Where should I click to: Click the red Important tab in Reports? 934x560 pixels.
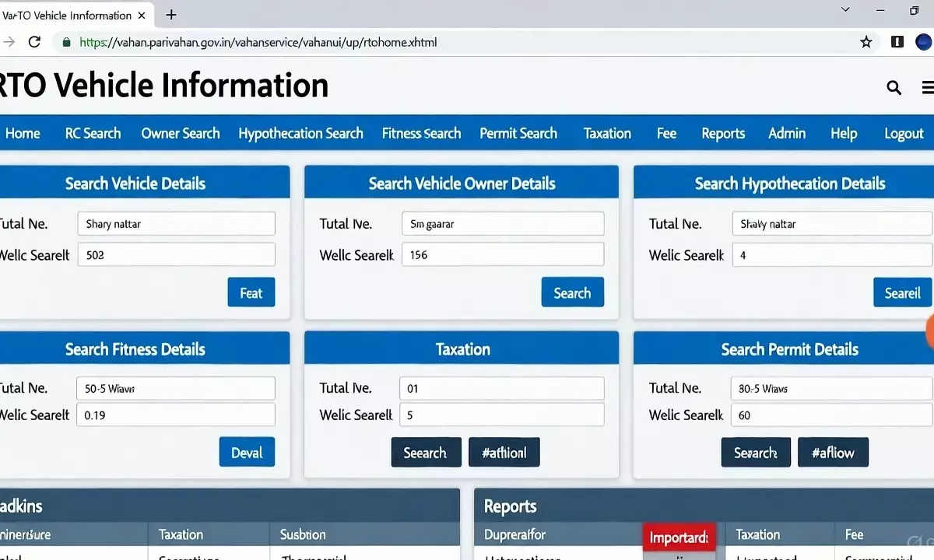[x=679, y=537]
